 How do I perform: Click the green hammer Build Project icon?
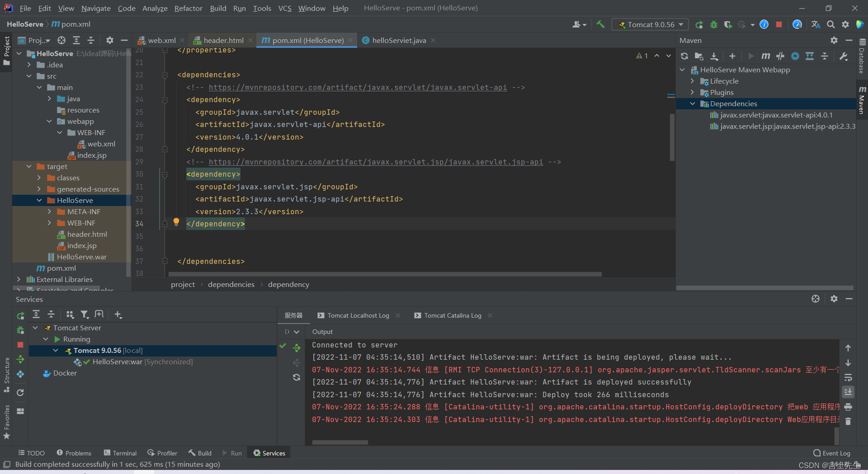pos(600,24)
